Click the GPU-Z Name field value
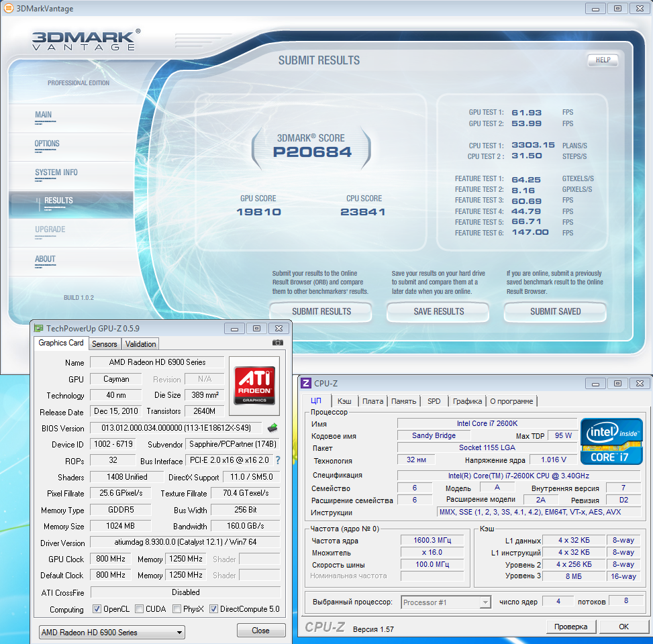The image size is (653, 644). [x=158, y=362]
